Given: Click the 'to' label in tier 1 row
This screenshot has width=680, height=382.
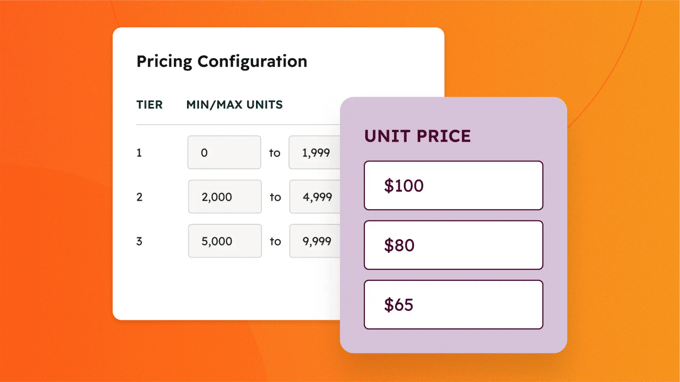Looking at the screenshot, I should coord(275,153).
